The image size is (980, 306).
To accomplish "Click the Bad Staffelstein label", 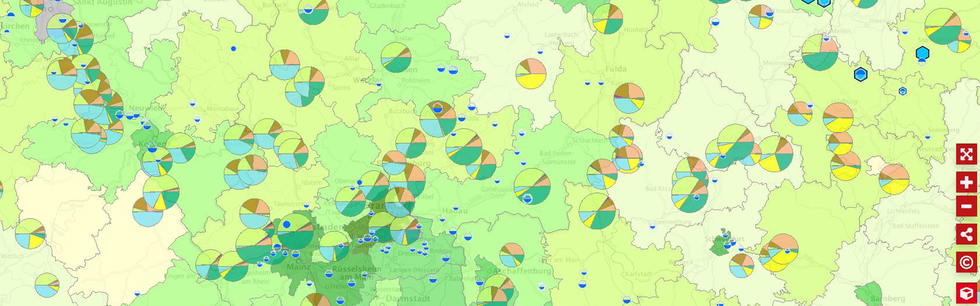I will point(915,226).
